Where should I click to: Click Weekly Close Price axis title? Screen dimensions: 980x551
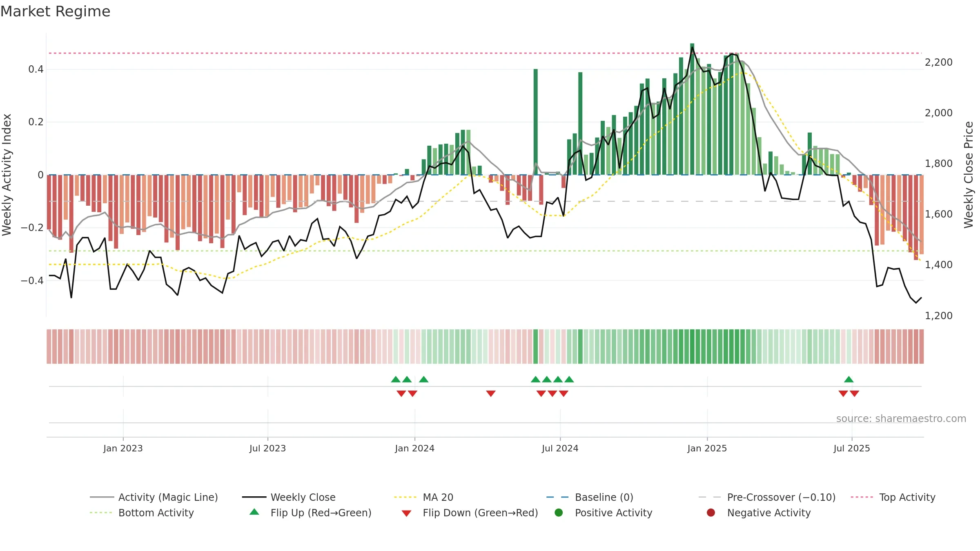969,175
